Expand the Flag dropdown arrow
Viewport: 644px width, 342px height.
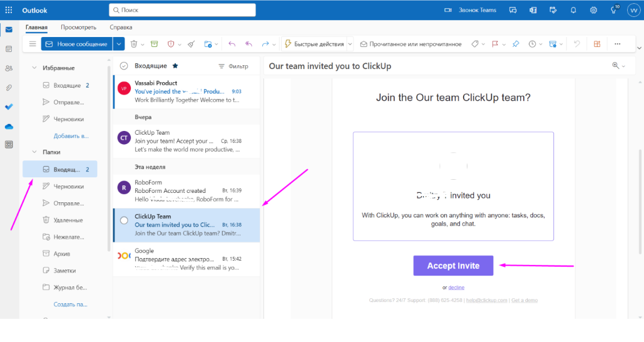pos(504,44)
